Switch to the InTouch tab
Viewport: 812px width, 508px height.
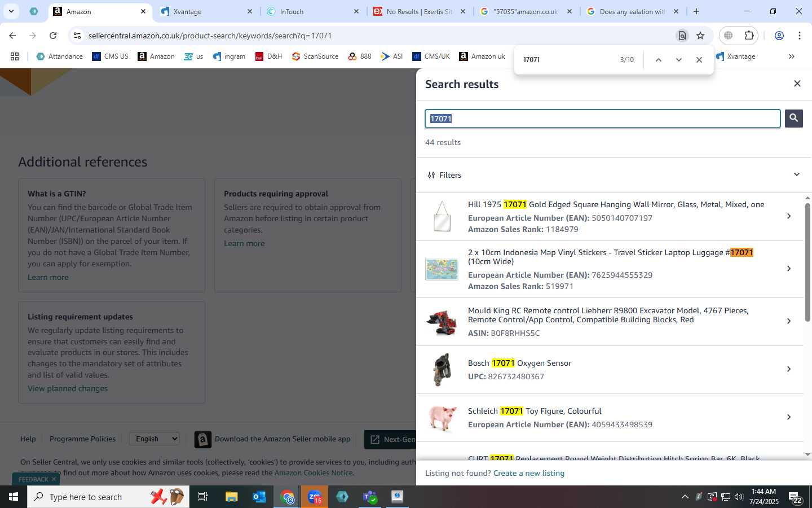pyautogui.click(x=313, y=11)
